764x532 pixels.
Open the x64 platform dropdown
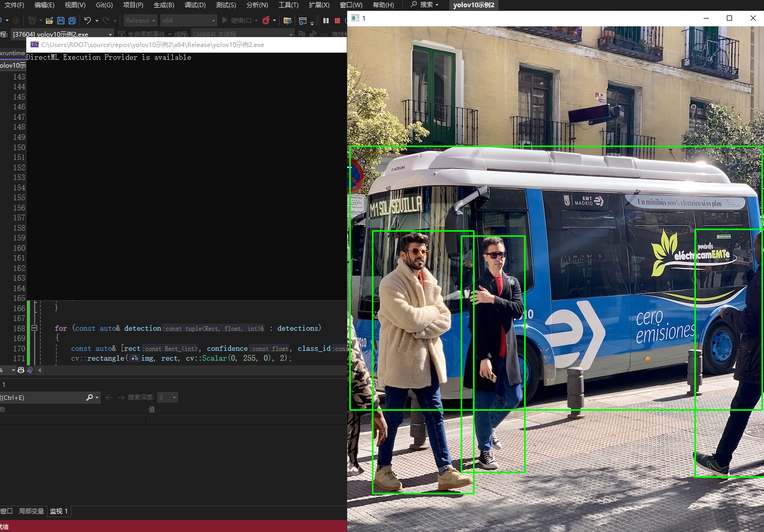click(x=188, y=21)
